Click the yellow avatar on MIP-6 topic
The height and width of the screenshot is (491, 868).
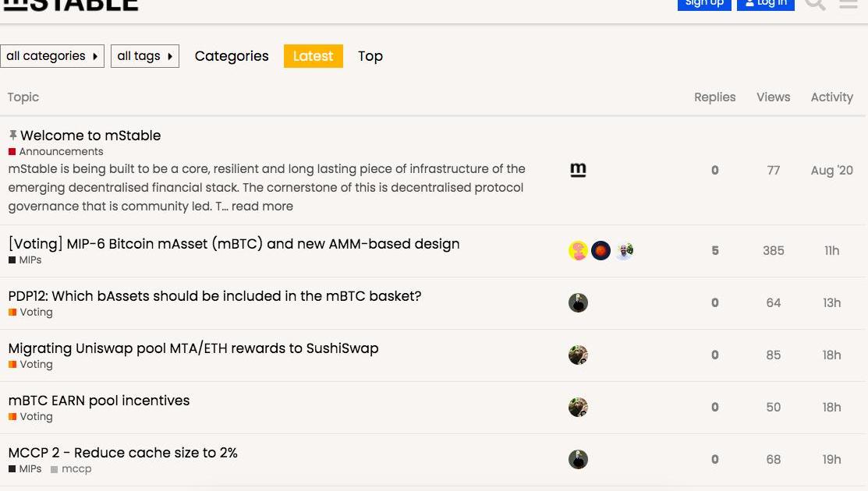(578, 251)
